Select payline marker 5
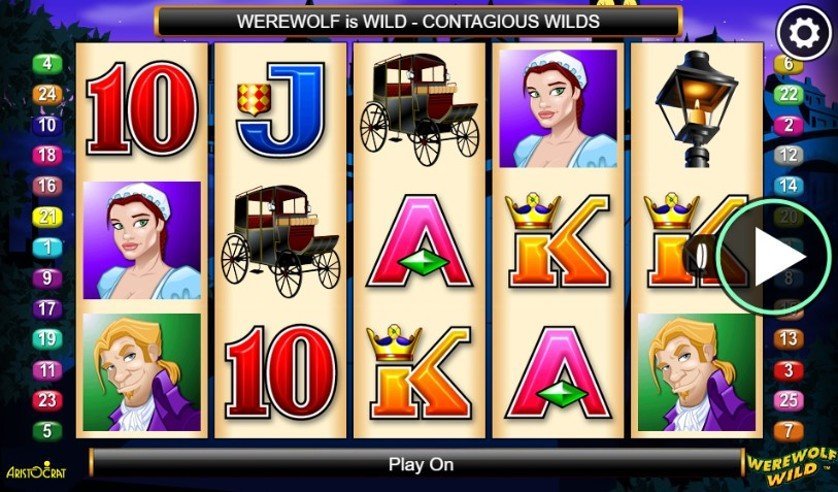 47,431
